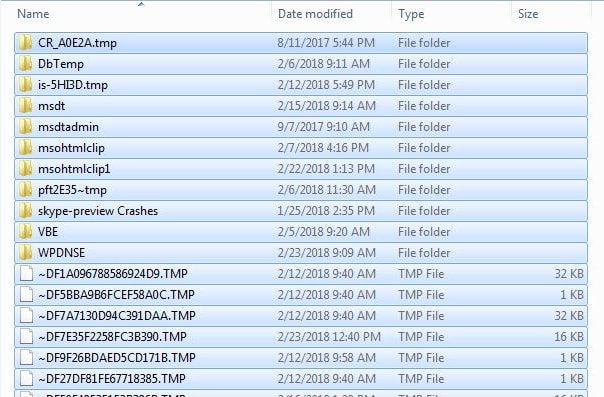604x397 pixels.
Task: Click the file icon of ~DF7E35F2258FC3B390.TMP
Action: click(26, 337)
